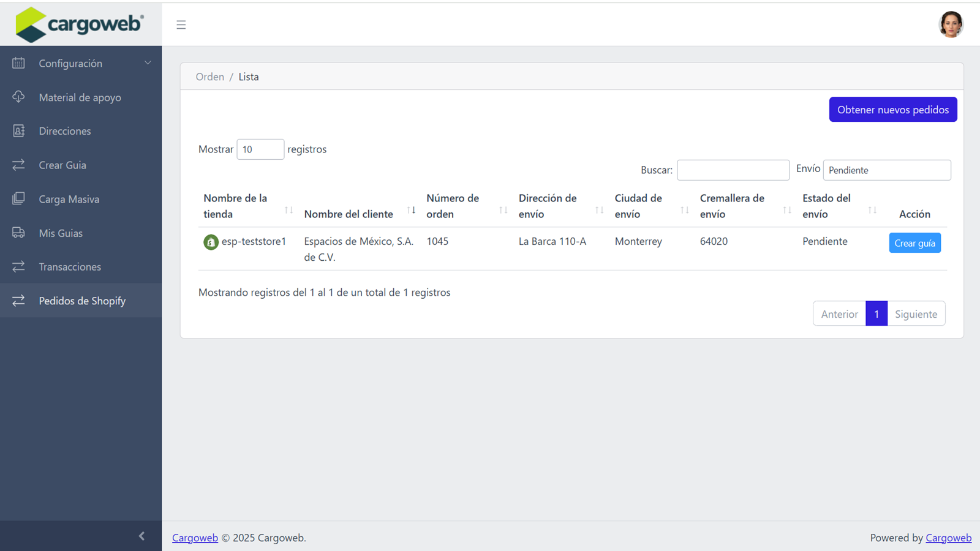The height and width of the screenshot is (551, 980).
Task: Click the Orden breadcrumb link
Action: (210, 77)
